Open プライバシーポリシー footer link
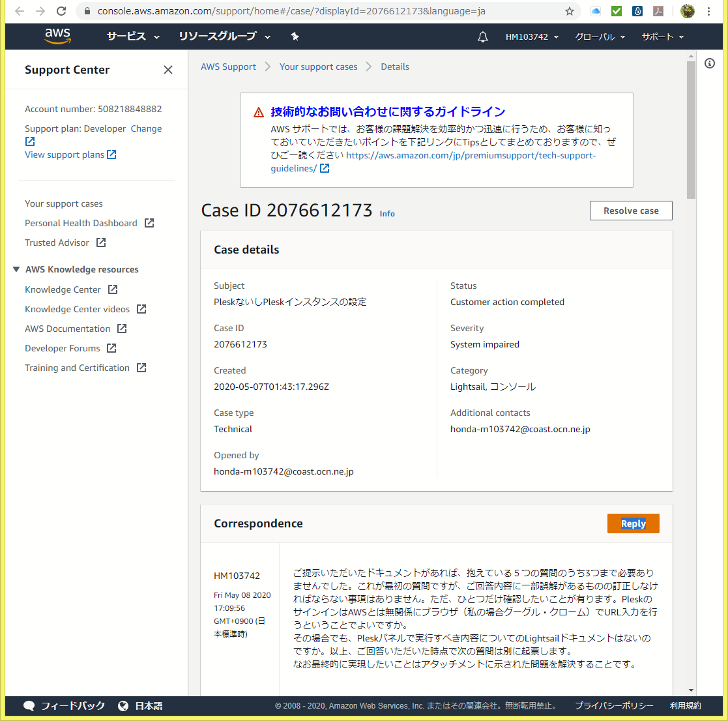This screenshot has width=728, height=721. [x=614, y=706]
